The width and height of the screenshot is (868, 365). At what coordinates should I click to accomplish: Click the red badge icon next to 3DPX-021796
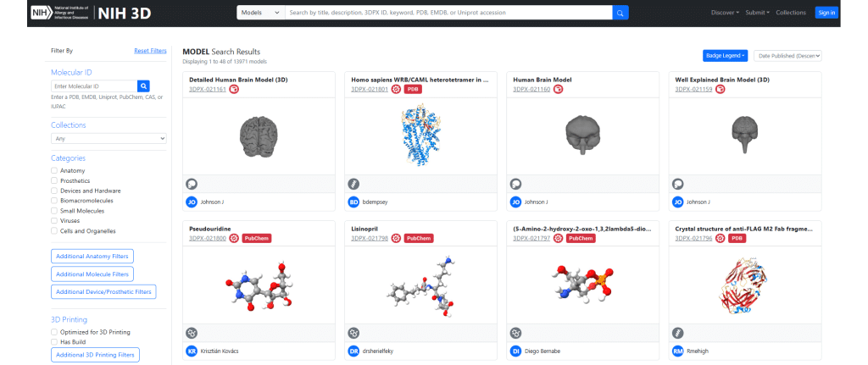pos(721,238)
